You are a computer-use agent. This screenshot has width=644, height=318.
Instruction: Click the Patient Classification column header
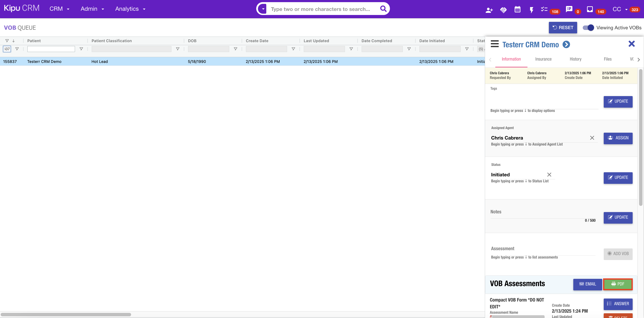(111, 41)
